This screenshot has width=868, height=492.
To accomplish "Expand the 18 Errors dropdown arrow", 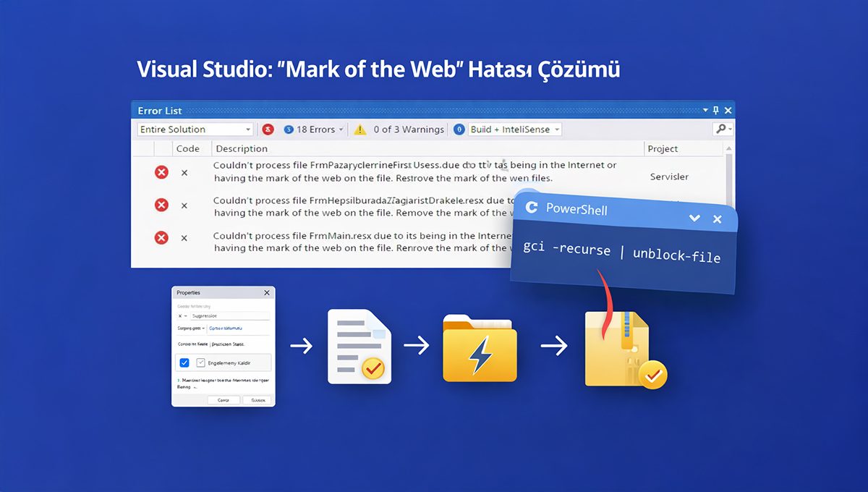I will click(x=341, y=129).
